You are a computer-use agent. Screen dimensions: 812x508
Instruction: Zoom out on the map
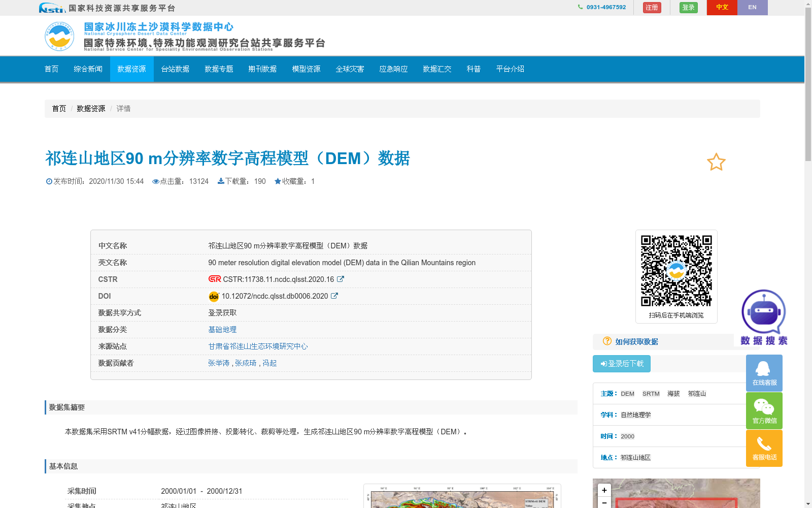point(604,502)
